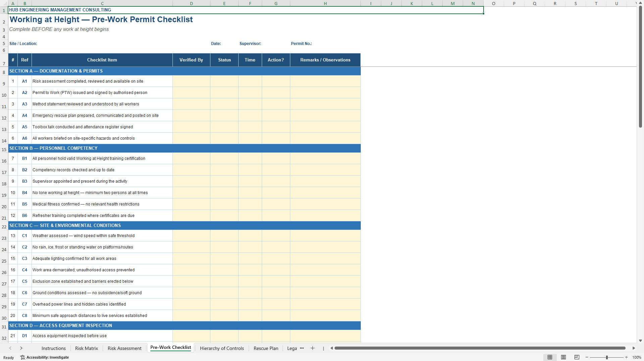Image resolution: width=644 pixels, height=361 pixels.
Task: Open Accessibility: Investigate checker
Action: click(x=45, y=357)
